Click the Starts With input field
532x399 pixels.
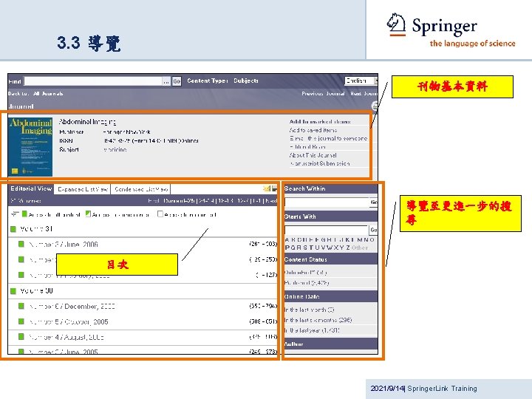click(327, 230)
